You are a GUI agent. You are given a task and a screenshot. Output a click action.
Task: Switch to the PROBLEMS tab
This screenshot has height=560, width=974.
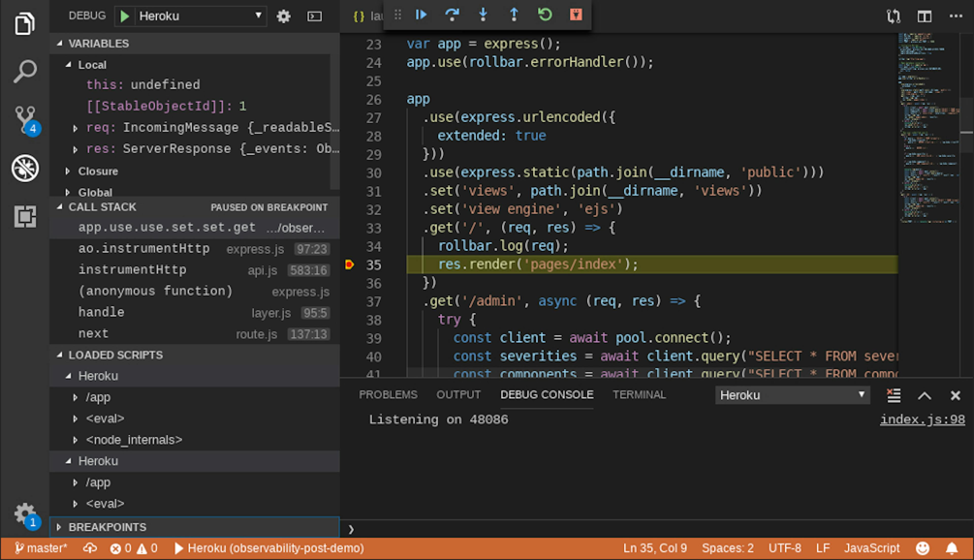click(x=388, y=395)
